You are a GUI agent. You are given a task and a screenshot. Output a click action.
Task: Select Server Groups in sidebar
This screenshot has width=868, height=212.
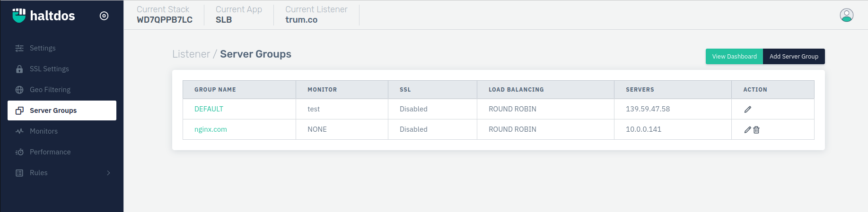(x=62, y=110)
